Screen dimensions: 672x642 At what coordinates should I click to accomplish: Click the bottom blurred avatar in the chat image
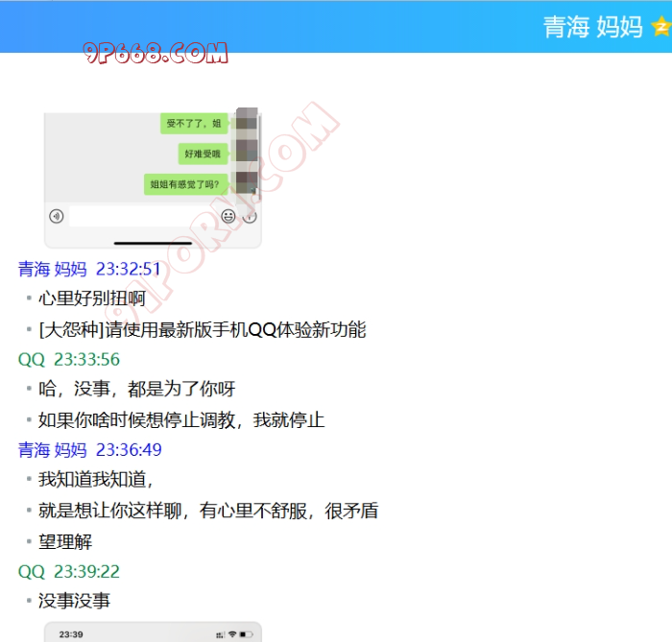[x=247, y=182]
